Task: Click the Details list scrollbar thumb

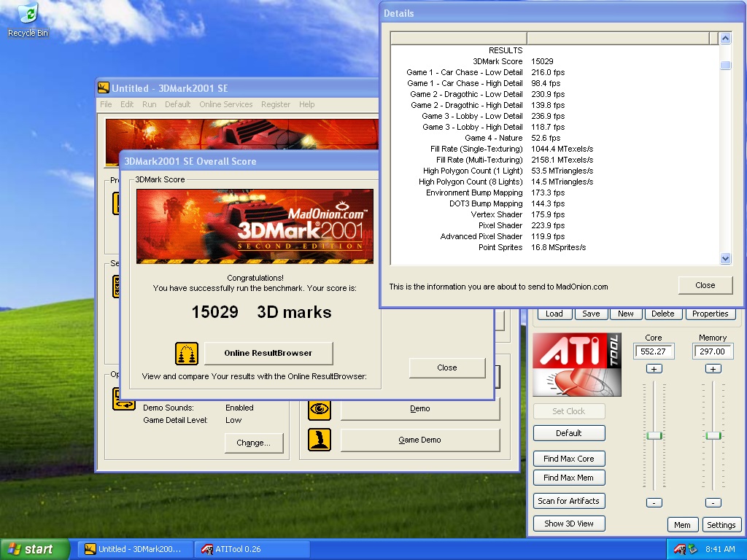Action: pyautogui.click(x=725, y=65)
